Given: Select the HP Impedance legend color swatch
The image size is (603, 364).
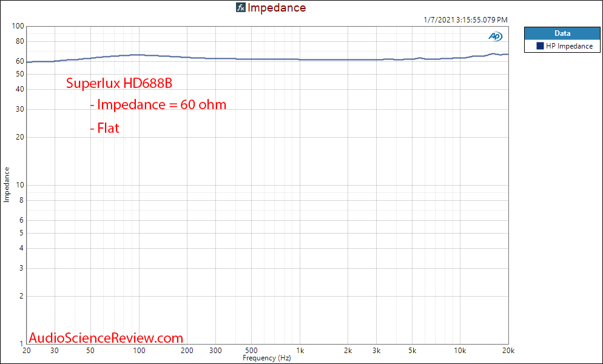Looking at the screenshot, I should pos(540,45).
